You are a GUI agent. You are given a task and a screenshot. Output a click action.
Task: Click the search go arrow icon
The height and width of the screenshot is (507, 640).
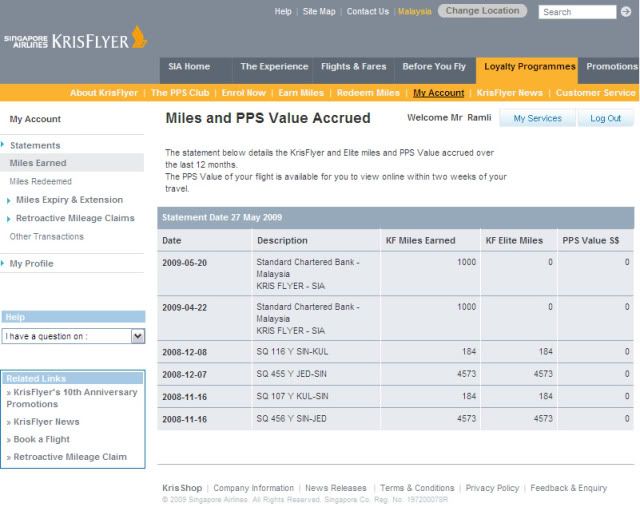coord(626,12)
